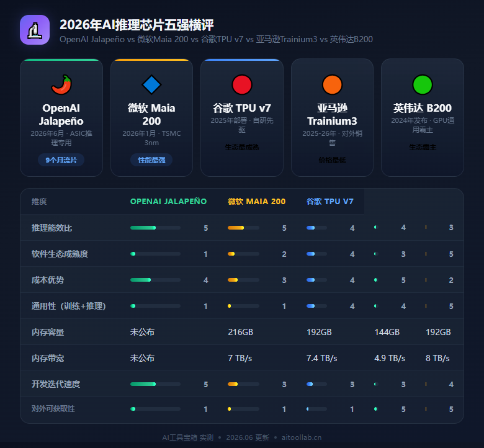
Task: Click the subtitle listing the five chips
Action: coord(216,40)
